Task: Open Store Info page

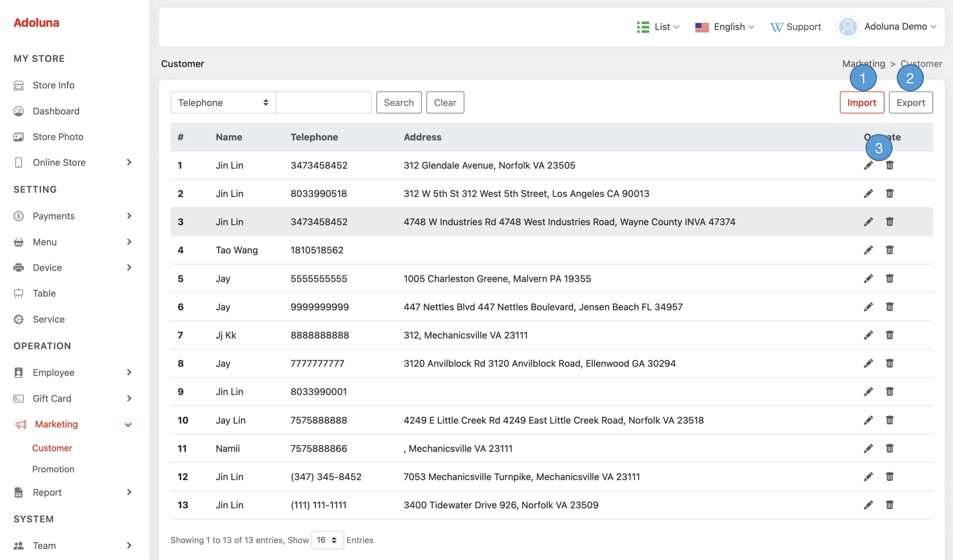Action: 53,85
